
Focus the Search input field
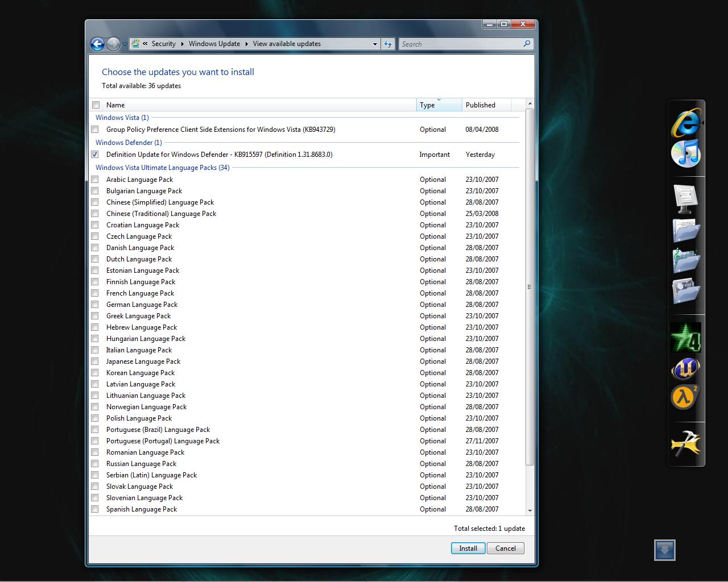click(461, 44)
